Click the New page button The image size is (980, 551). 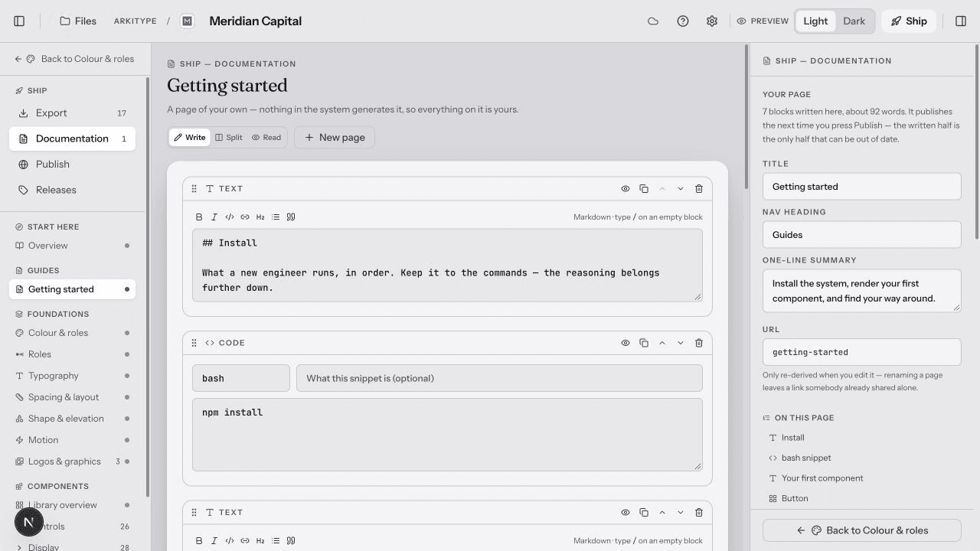(335, 138)
